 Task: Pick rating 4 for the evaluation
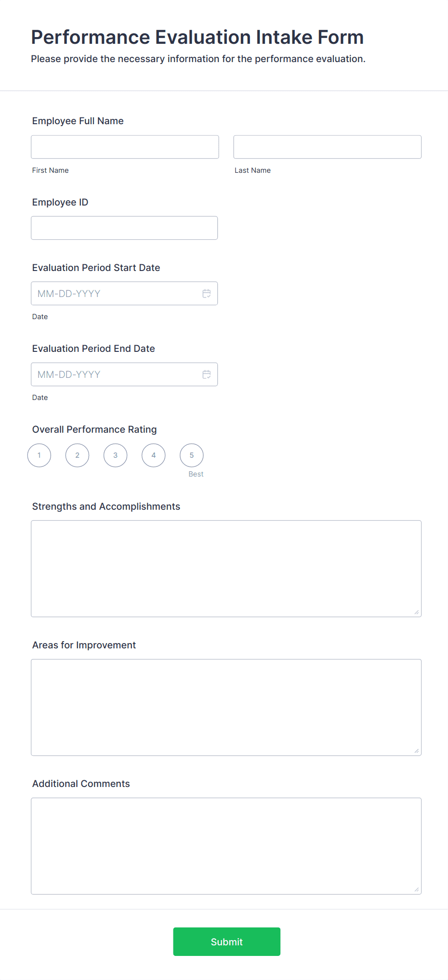(x=153, y=455)
